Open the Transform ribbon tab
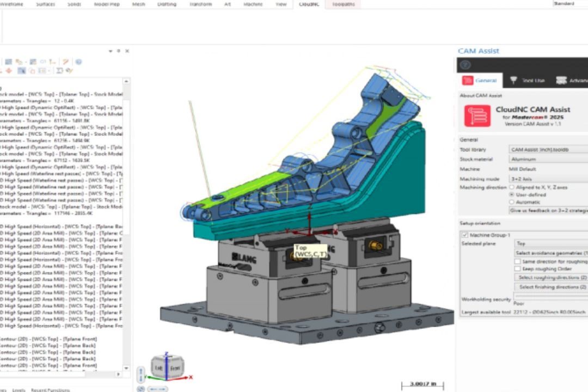This screenshot has height=392, width=588. pyautogui.click(x=200, y=4)
